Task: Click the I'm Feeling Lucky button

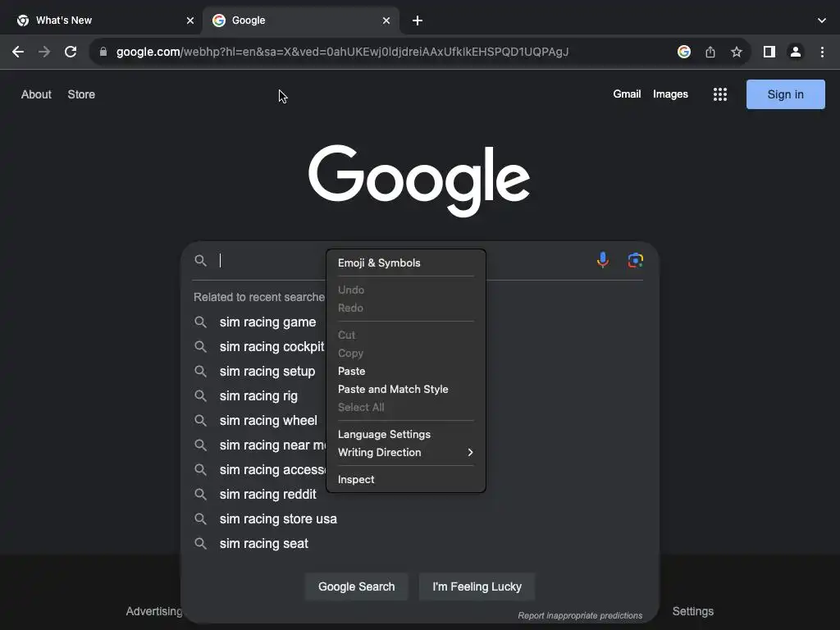Action: coord(477,587)
